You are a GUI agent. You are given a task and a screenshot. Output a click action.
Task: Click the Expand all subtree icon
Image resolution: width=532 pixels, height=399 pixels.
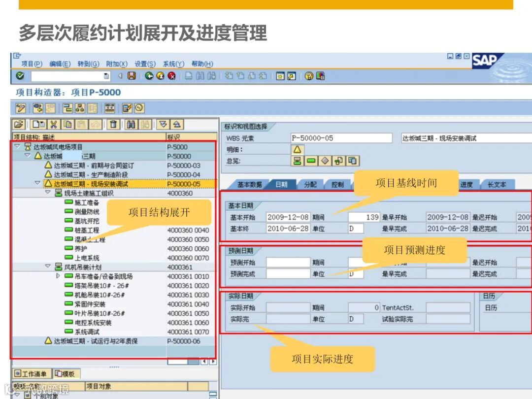coord(163,125)
